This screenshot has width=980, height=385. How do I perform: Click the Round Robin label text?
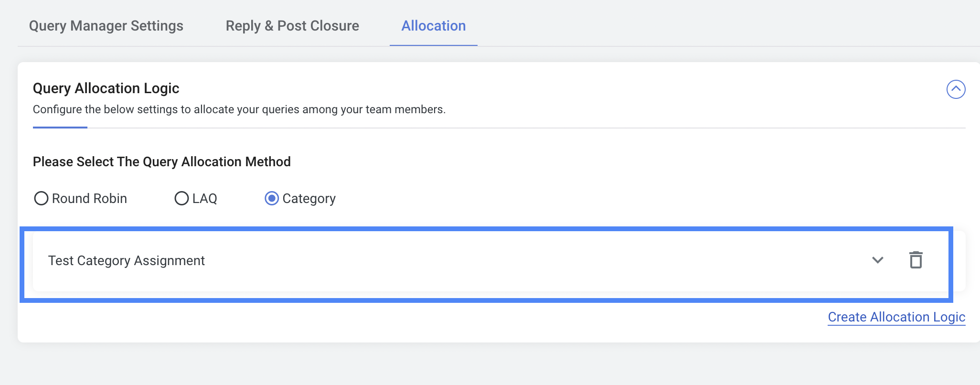89,198
